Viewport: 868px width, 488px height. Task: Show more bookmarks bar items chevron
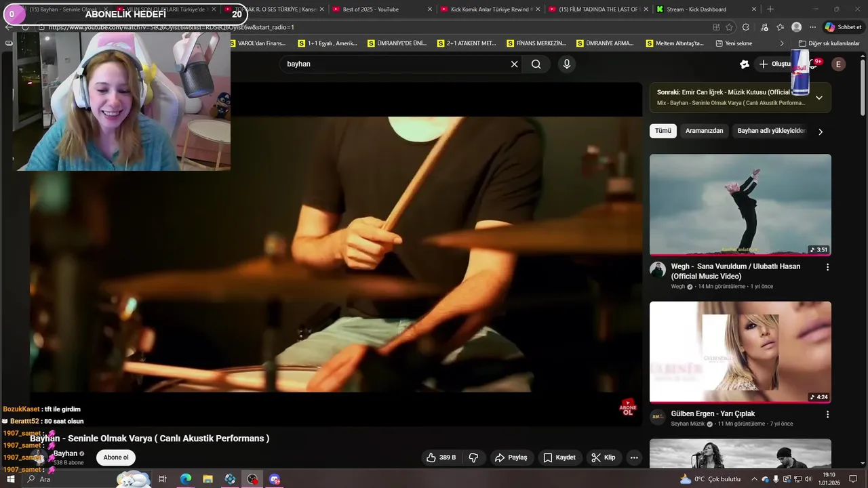point(782,43)
